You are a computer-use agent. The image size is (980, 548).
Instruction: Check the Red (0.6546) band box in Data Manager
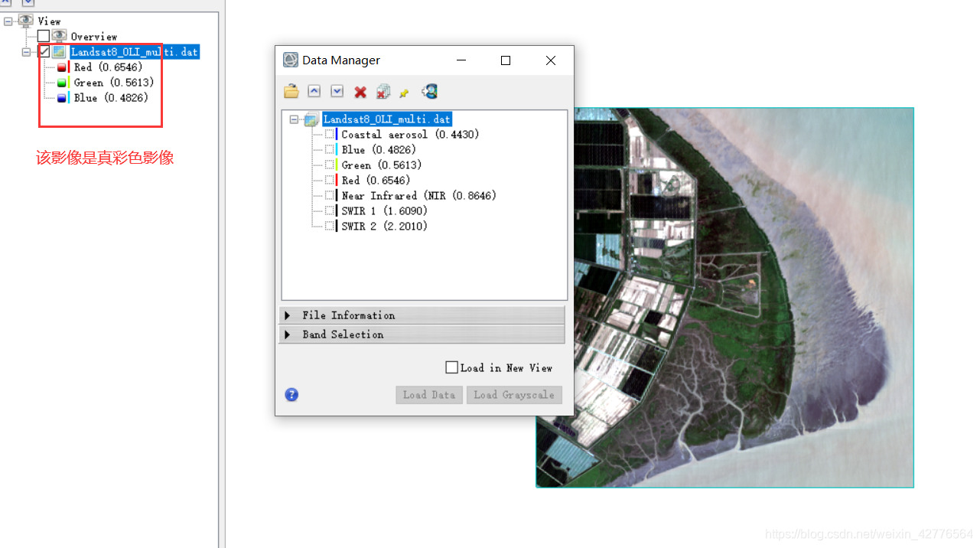[330, 180]
